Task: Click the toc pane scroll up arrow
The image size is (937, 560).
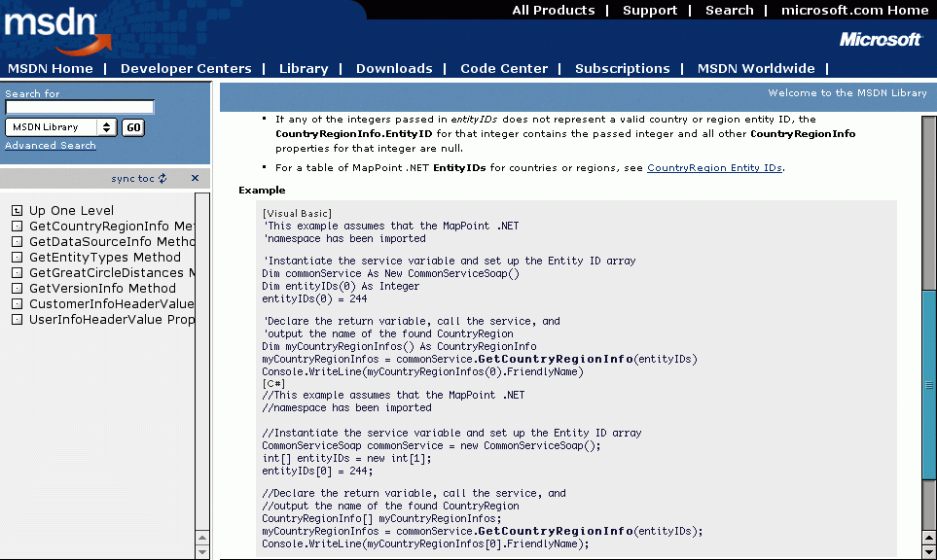Action: [202, 538]
